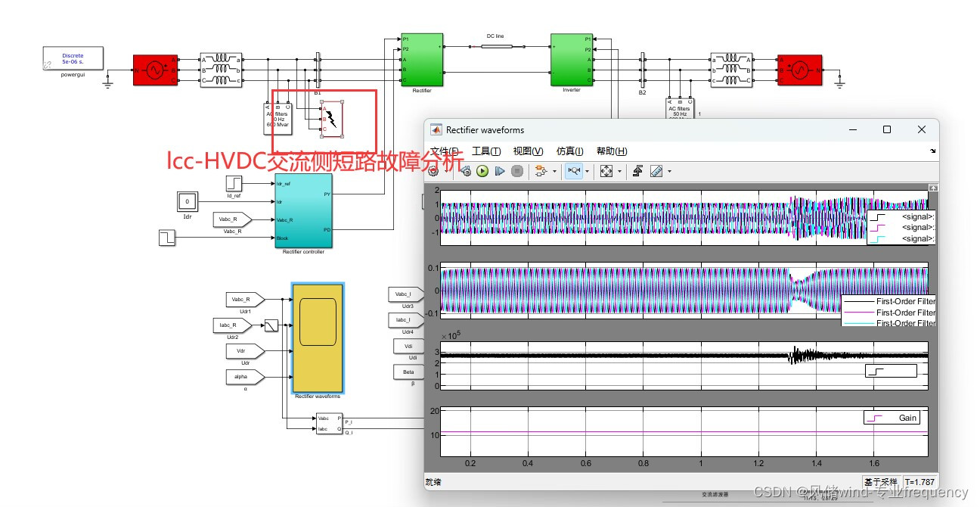Expand the measurements dropdown beside the ruler icon

[x=669, y=170]
